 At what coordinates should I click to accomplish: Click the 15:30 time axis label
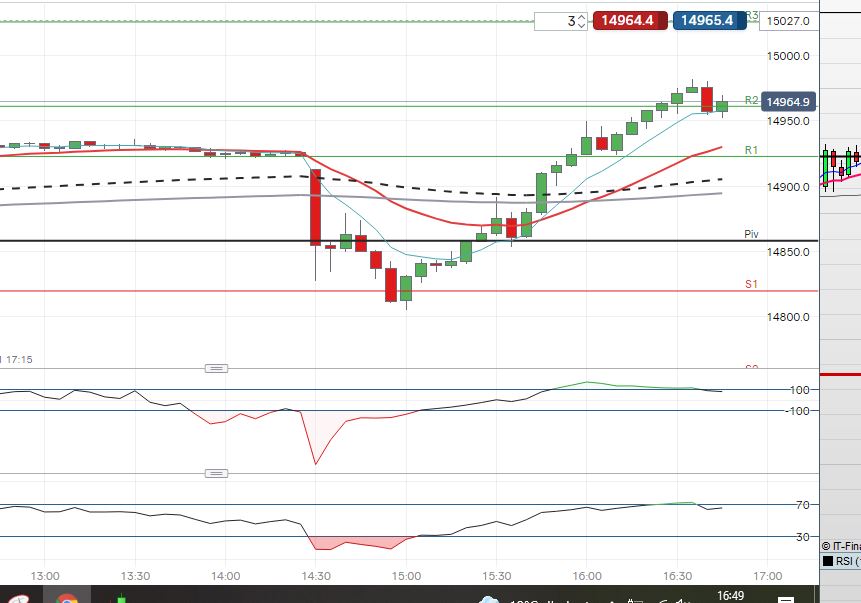496,576
